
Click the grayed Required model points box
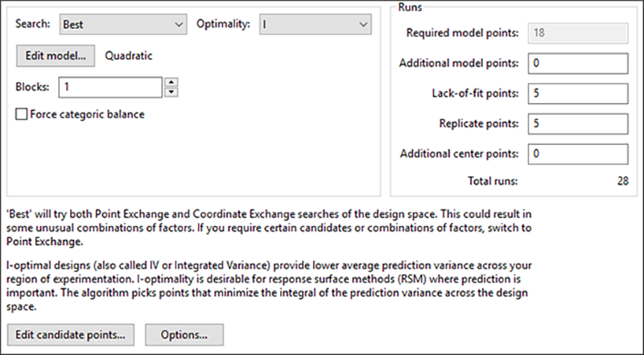click(576, 33)
